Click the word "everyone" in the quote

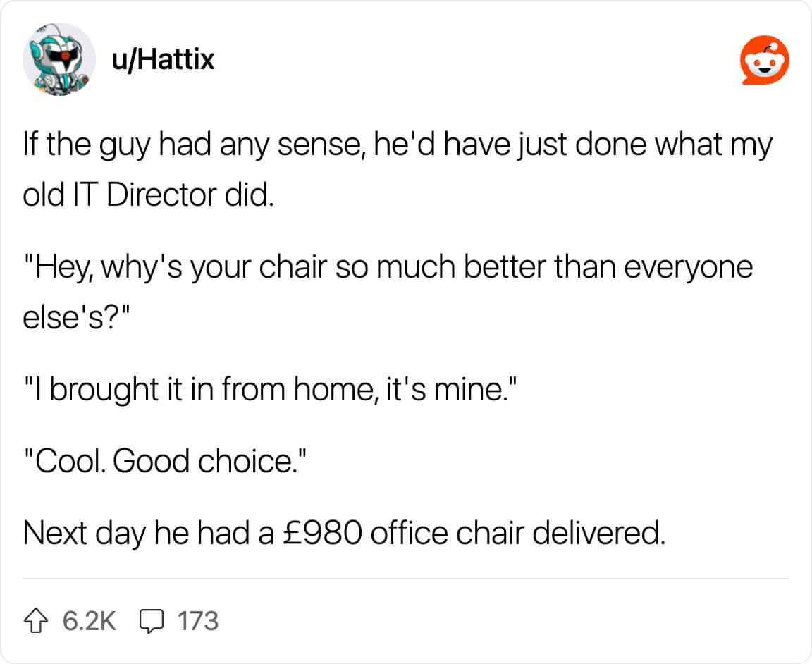[688, 268]
